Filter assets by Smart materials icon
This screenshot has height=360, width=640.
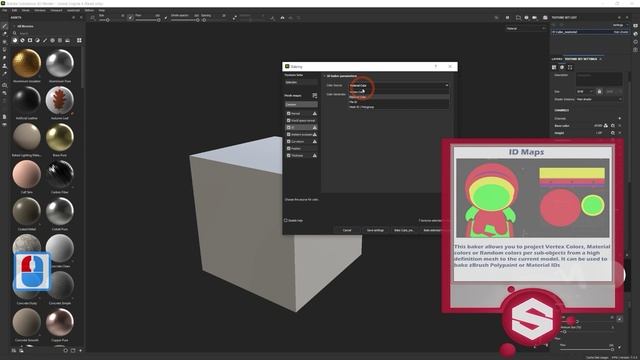point(22,40)
